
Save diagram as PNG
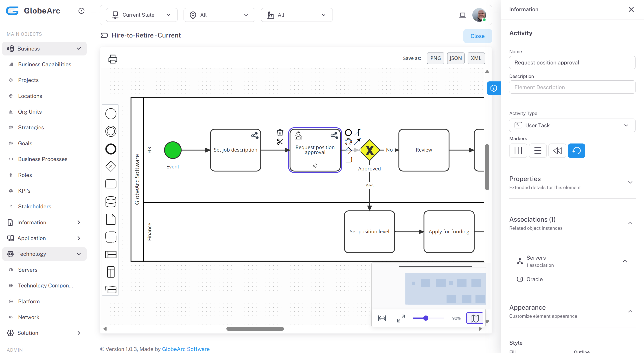tap(435, 58)
